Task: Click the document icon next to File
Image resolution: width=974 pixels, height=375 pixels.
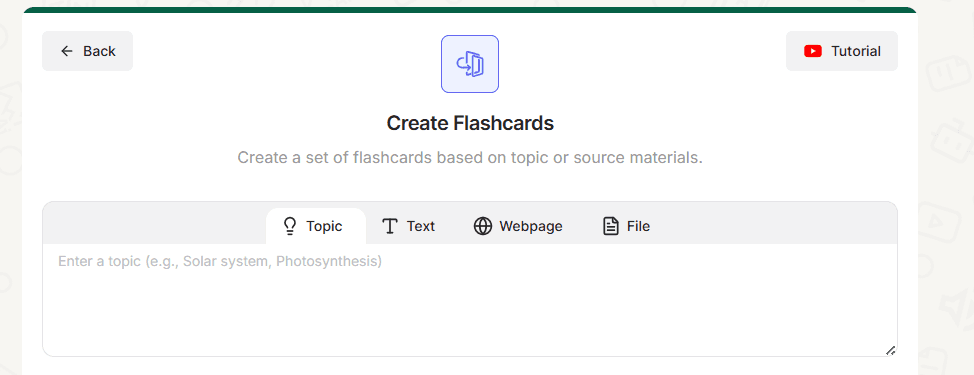Action: click(x=611, y=226)
